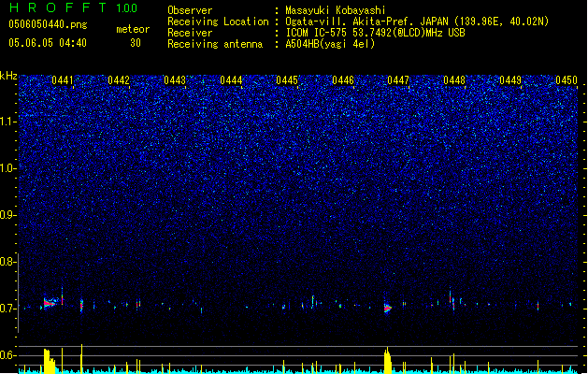Click the 0444 time marker
This screenshot has height=374, width=588.
tap(231, 80)
